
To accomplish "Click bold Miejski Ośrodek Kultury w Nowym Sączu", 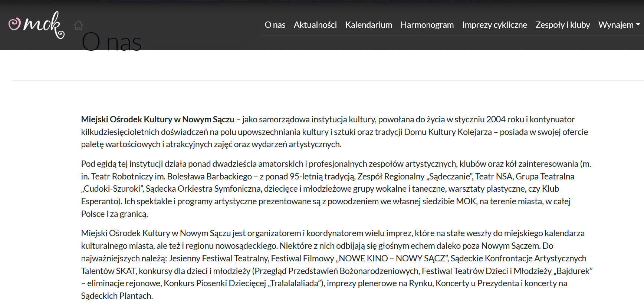I will (158, 119).
